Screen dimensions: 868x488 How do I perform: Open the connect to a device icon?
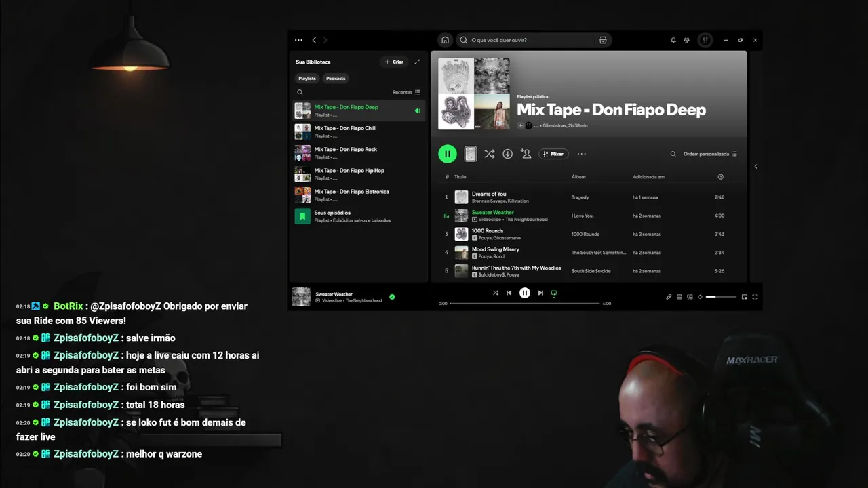[x=690, y=297]
